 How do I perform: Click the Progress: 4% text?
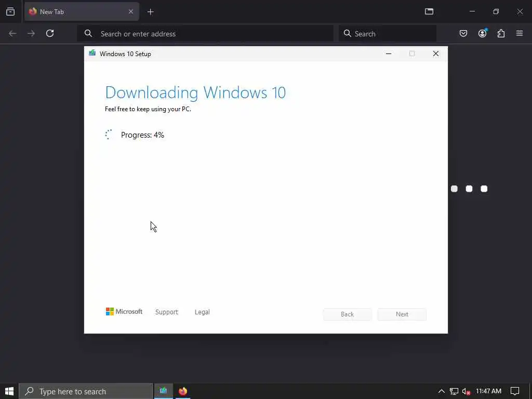click(142, 135)
